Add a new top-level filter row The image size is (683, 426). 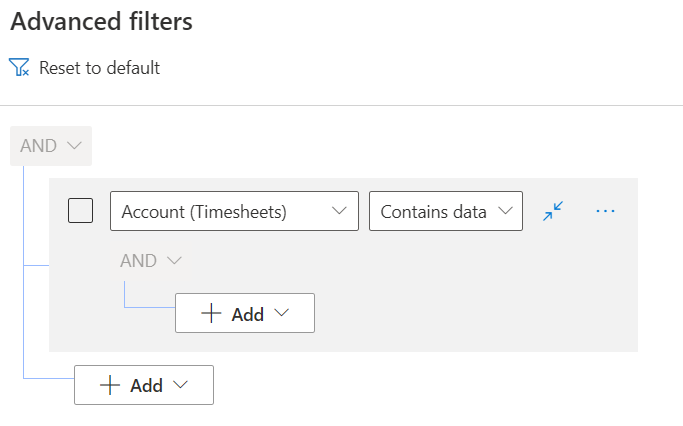pos(144,385)
